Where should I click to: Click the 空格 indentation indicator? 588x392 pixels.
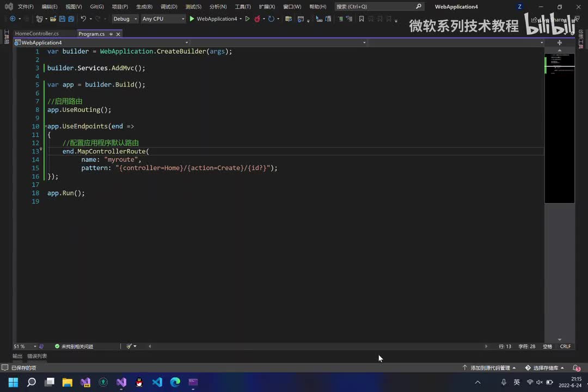(x=548, y=346)
